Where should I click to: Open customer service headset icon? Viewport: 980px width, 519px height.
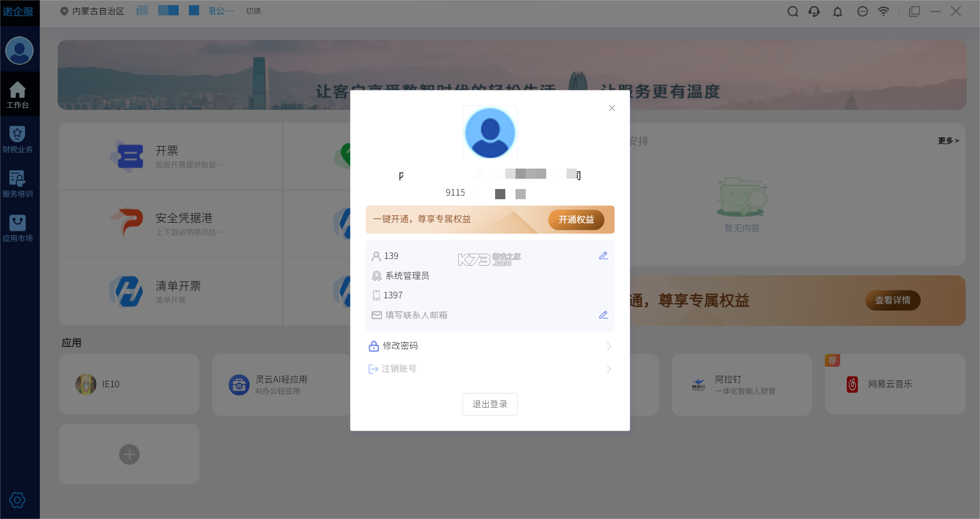click(815, 11)
